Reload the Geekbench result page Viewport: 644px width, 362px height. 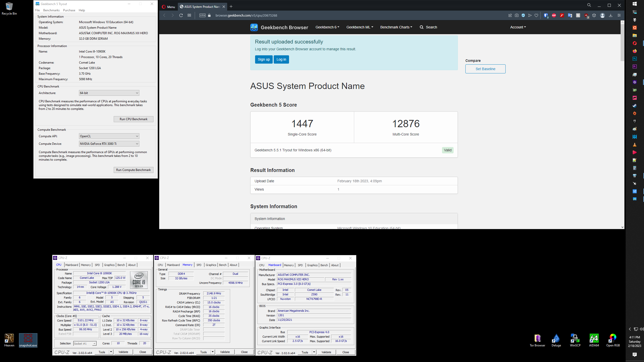(181, 15)
